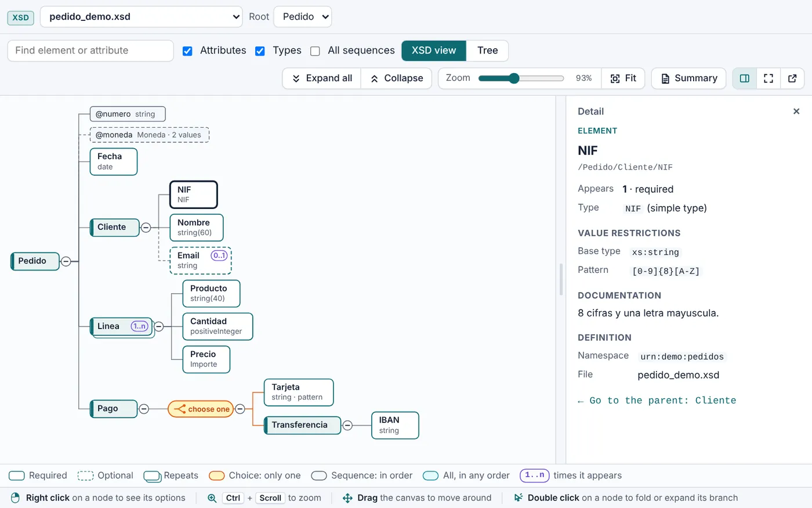Screen dimensions: 812x508
Task: Click the double click cursor icon
Action: (x=519, y=498)
